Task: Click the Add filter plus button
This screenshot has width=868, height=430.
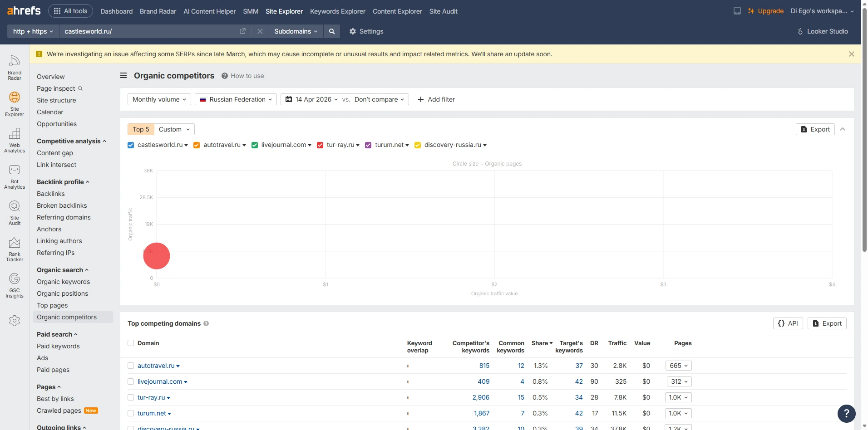Action: pos(436,99)
